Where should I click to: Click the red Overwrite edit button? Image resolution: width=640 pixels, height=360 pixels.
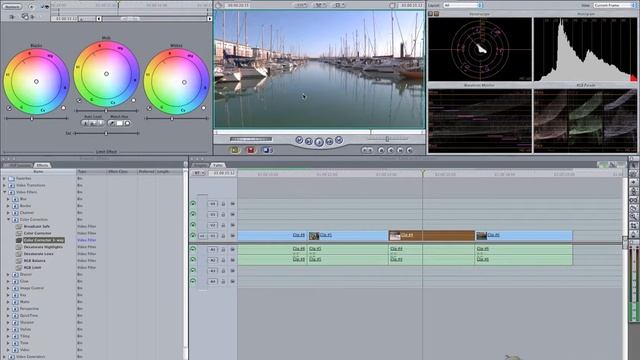(x=251, y=150)
